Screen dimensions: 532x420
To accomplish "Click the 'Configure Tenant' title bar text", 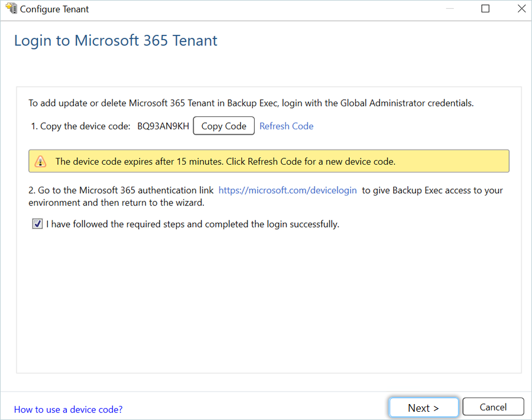I will point(54,9).
